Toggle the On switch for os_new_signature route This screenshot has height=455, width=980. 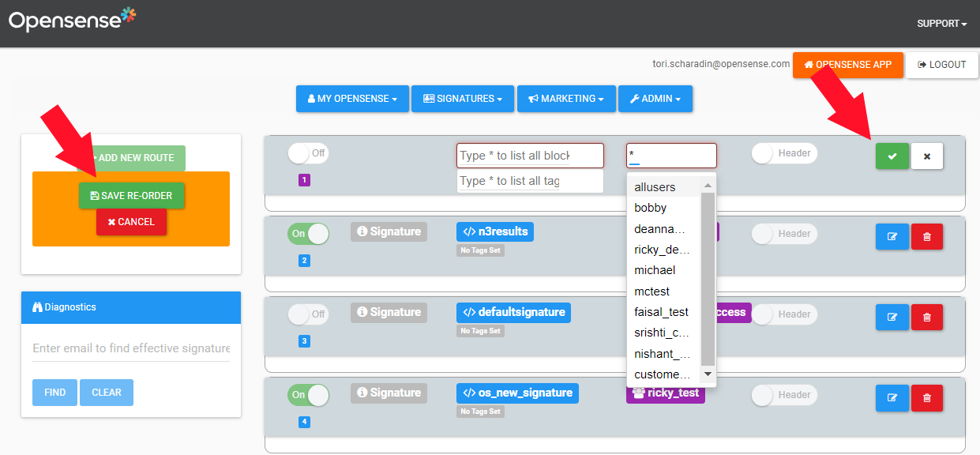coord(308,395)
